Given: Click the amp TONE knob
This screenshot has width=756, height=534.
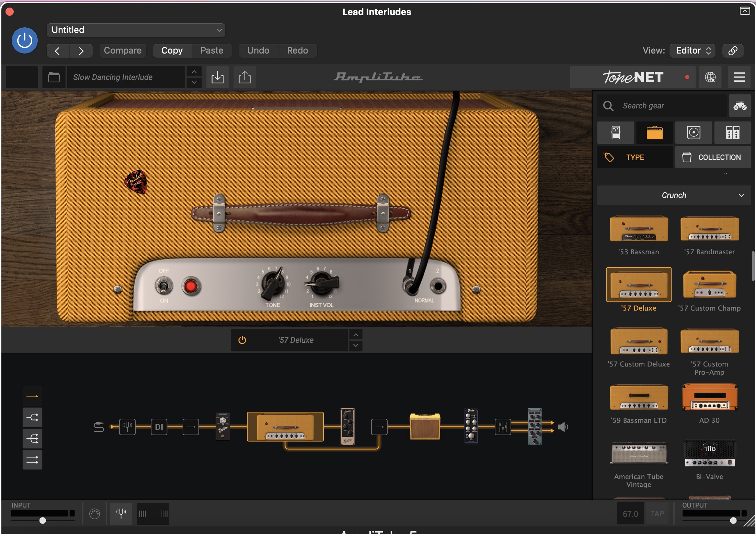Looking at the screenshot, I should [x=273, y=283].
